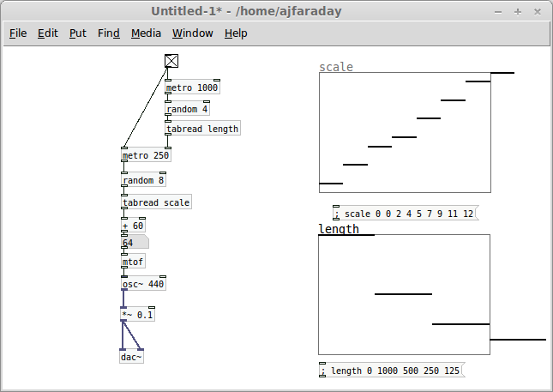The width and height of the screenshot is (553, 392).
Task: Click inside the length array graph
Action: (404, 294)
